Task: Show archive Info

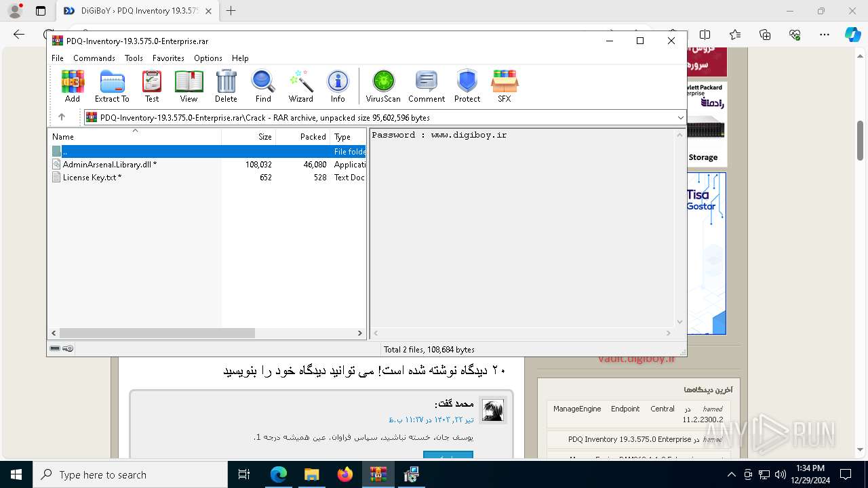Action: pyautogui.click(x=338, y=86)
